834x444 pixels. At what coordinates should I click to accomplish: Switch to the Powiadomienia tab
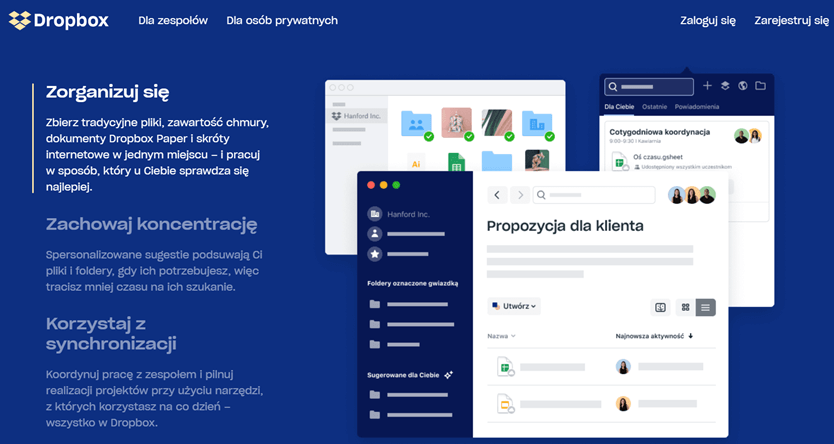(x=697, y=107)
